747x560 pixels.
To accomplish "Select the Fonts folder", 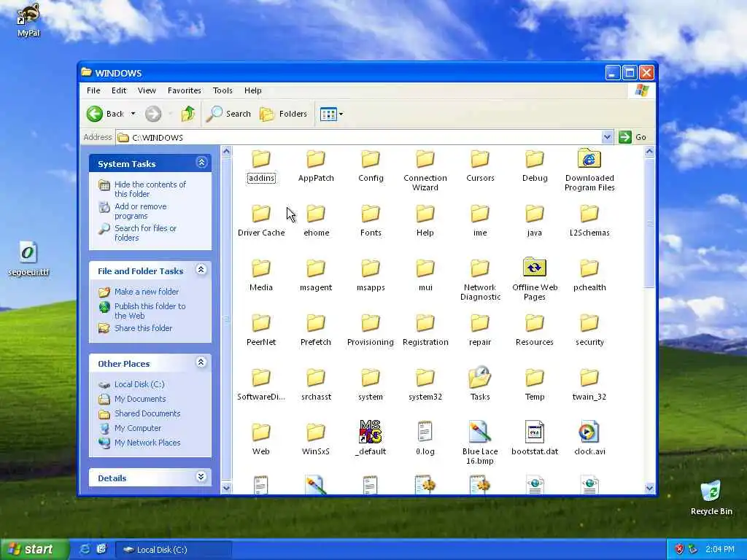I will tap(371, 222).
